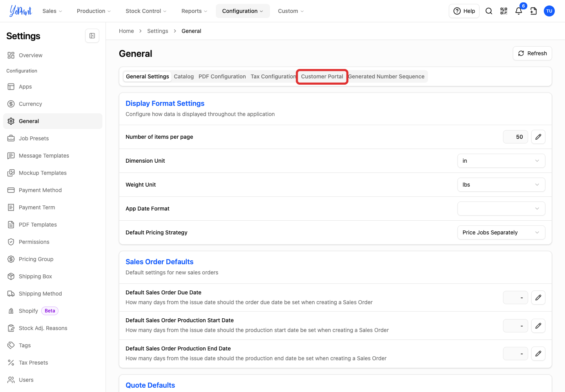The height and width of the screenshot is (392, 565).
Task: Open the Reports menu
Action: coord(194,11)
